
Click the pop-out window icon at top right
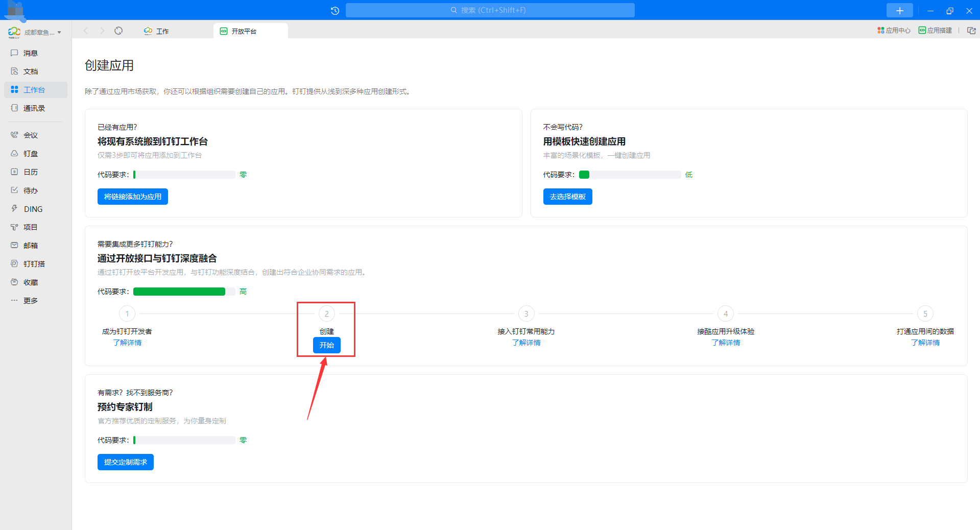(971, 31)
